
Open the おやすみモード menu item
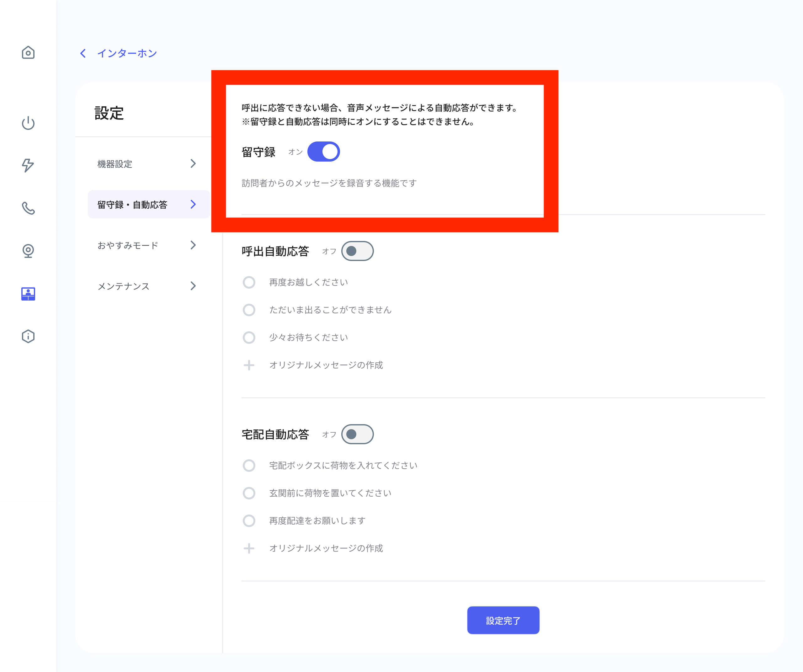point(149,245)
